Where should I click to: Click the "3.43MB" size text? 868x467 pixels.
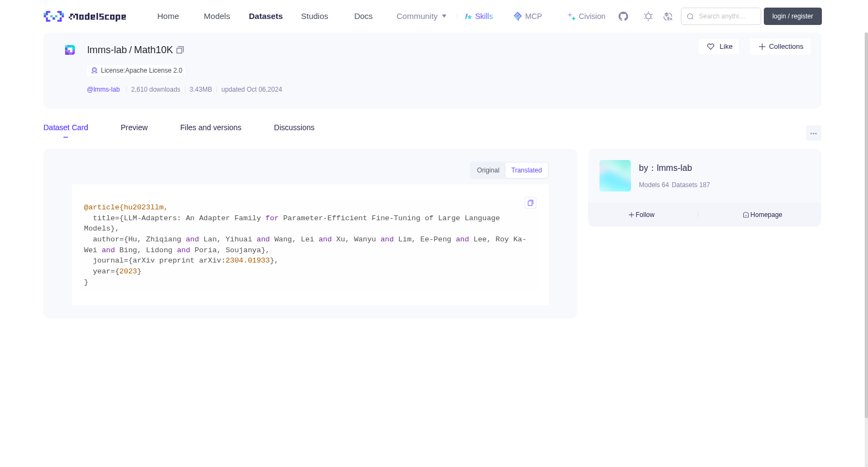point(201,89)
